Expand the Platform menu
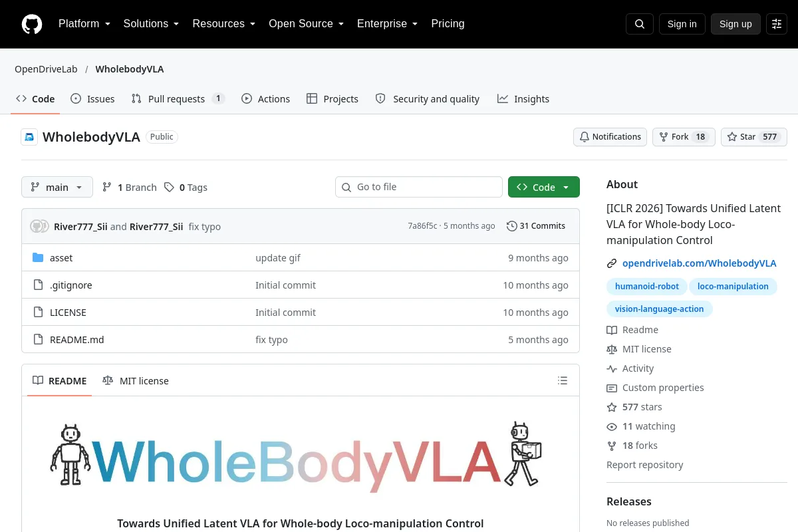Viewport: 798px width, 532px height. point(84,24)
